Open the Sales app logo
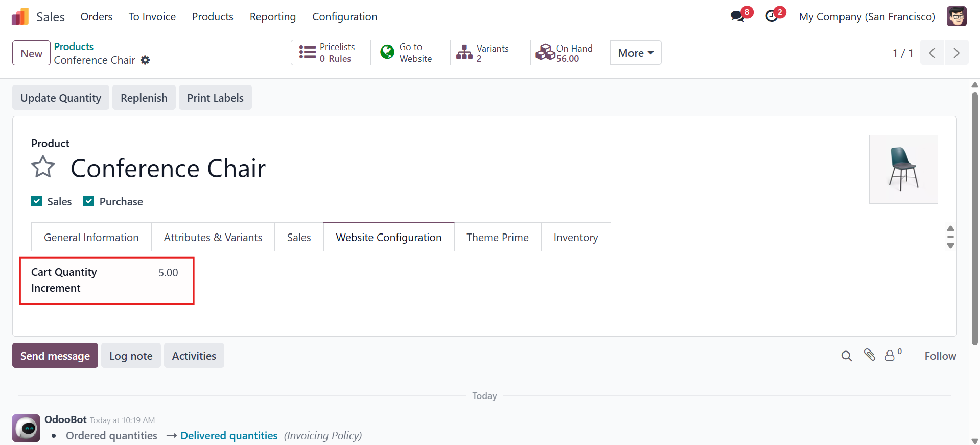Screen dimensions: 980x445 tap(20, 16)
